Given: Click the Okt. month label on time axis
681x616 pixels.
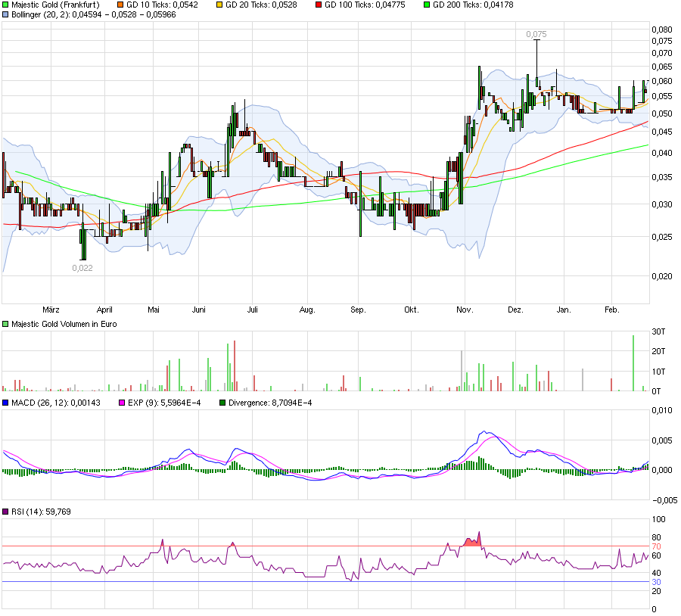Looking at the screenshot, I should click(412, 310).
